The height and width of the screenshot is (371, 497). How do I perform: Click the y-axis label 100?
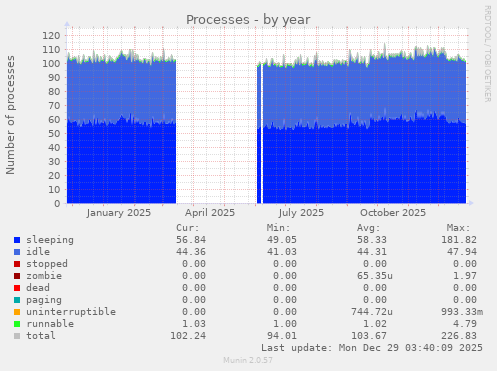51,64
